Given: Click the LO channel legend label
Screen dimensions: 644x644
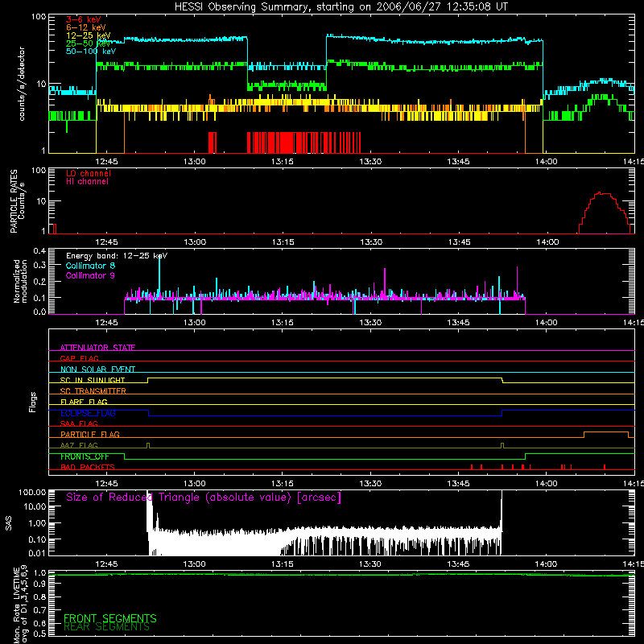Looking at the screenshot, I should click(x=89, y=173).
